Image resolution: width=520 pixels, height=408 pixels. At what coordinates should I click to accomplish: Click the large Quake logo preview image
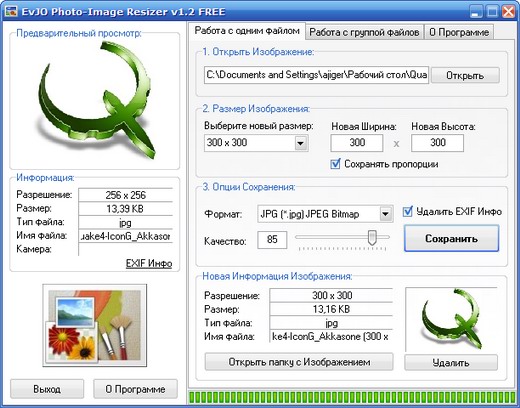click(x=95, y=100)
